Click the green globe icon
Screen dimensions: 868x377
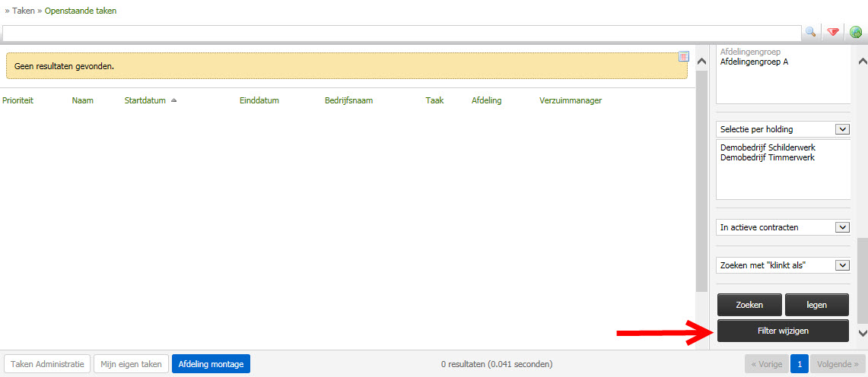click(x=856, y=32)
